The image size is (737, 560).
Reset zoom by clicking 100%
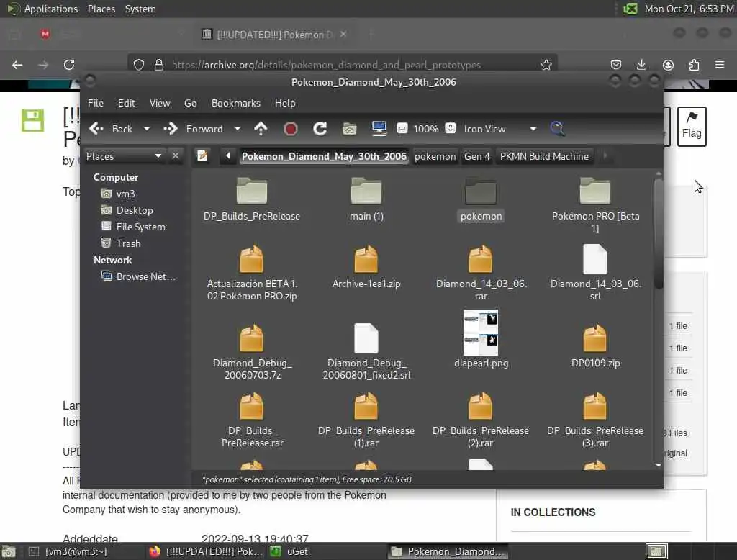point(426,129)
